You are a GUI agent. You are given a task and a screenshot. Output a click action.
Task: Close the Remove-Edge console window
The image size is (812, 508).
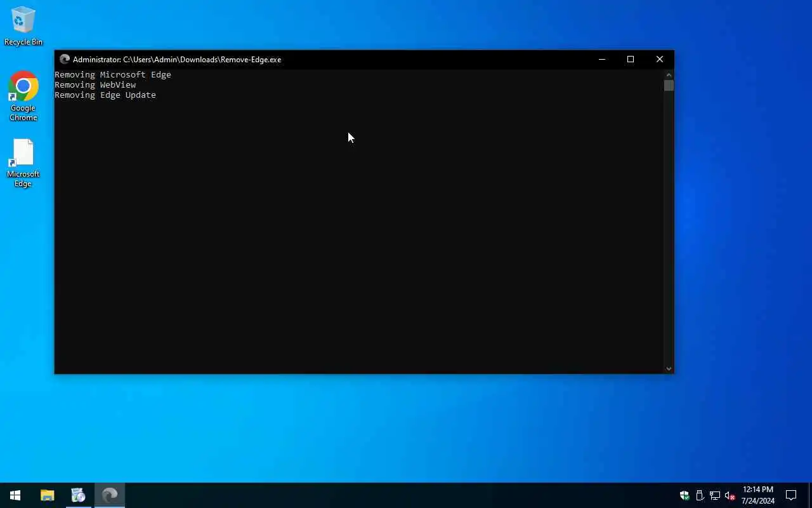(660, 59)
